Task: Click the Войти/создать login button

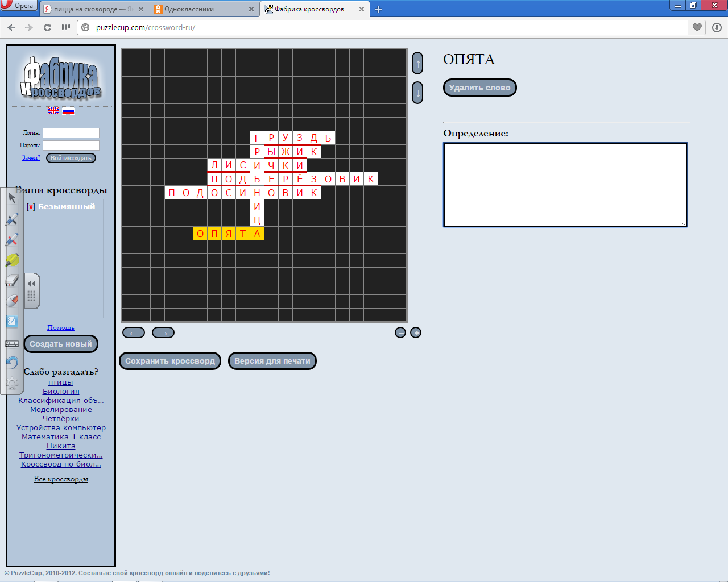Action: click(71, 158)
